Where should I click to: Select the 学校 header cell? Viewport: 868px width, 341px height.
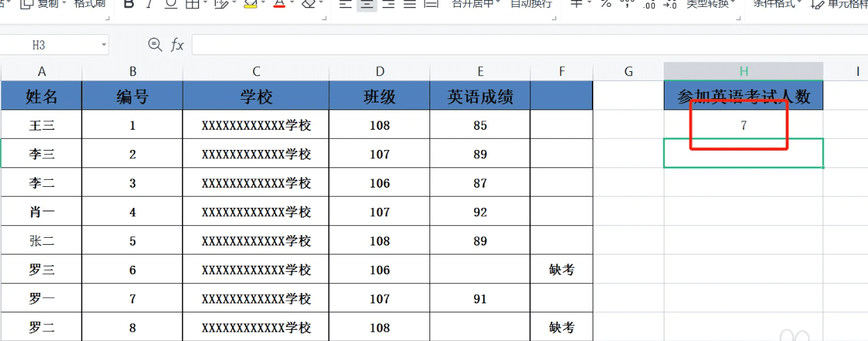[x=256, y=96]
